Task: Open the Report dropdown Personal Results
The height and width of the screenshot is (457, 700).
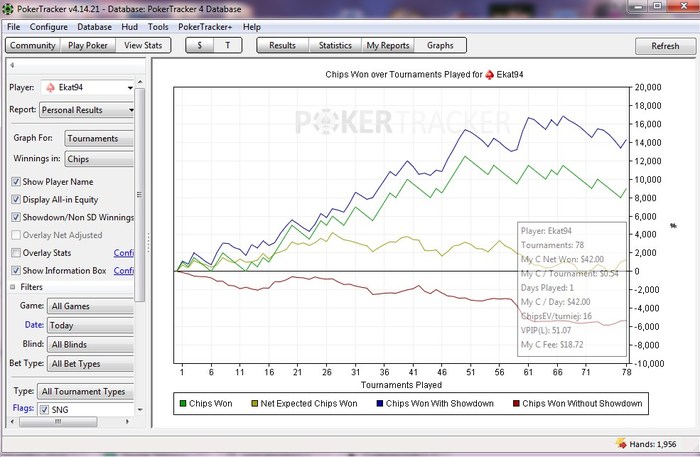Action: (x=87, y=110)
